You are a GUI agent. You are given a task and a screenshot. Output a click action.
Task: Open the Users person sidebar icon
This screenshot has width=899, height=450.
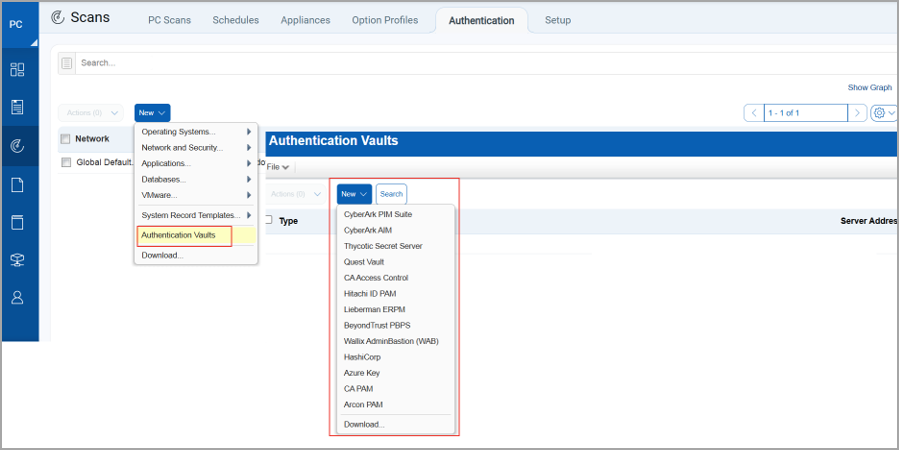17,298
